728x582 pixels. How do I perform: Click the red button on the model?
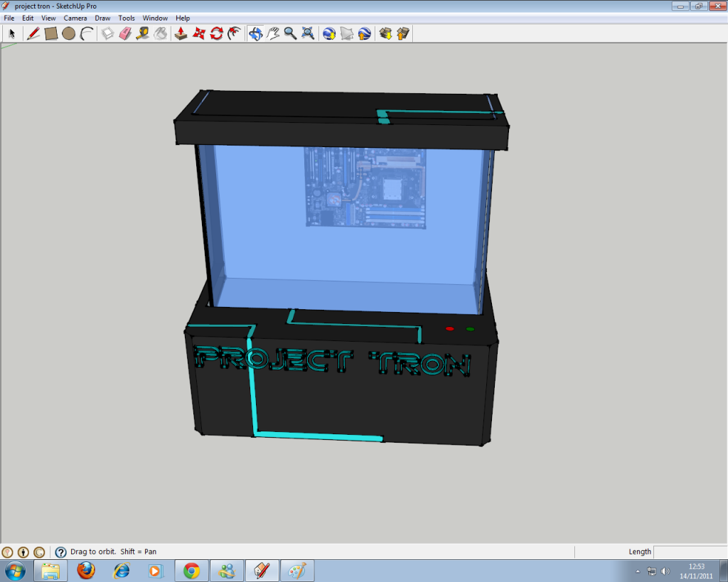pyautogui.click(x=449, y=329)
